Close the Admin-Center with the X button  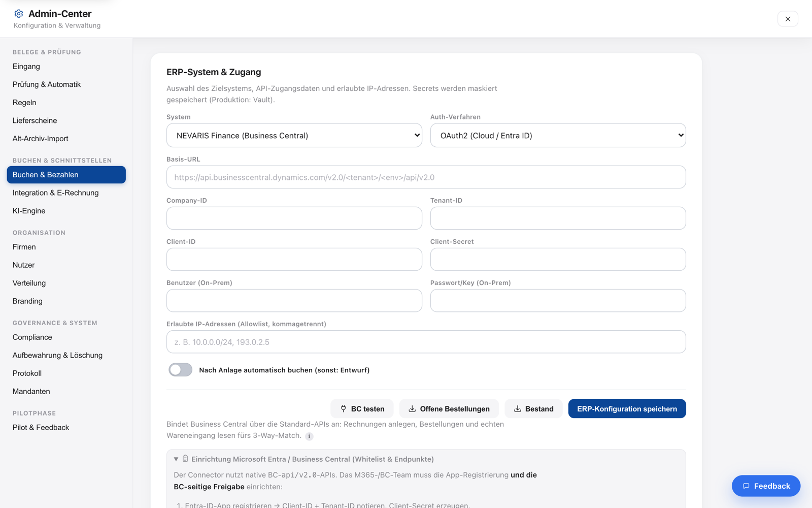pyautogui.click(x=788, y=19)
